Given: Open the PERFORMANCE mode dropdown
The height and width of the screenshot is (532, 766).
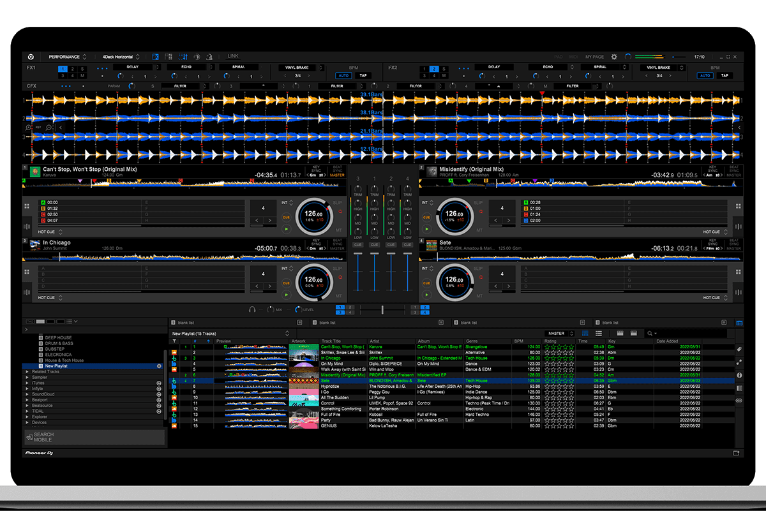Looking at the screenshot, I should pyautogui.click(x=67, y=57).
